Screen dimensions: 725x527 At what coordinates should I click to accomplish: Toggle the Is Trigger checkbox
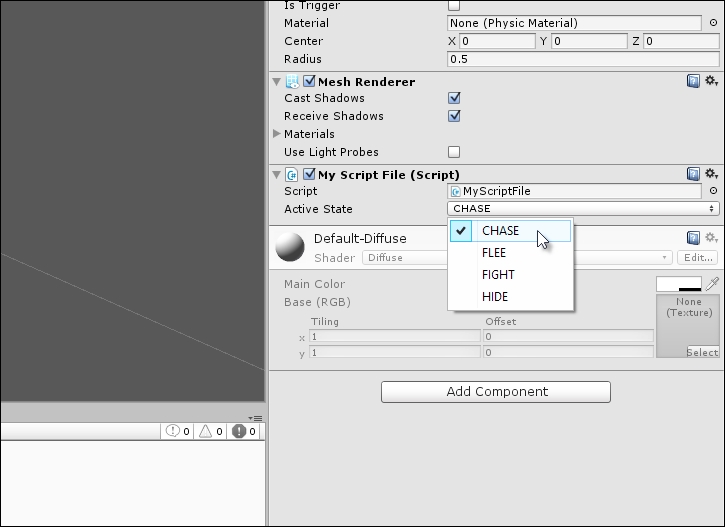coord(454,5)
